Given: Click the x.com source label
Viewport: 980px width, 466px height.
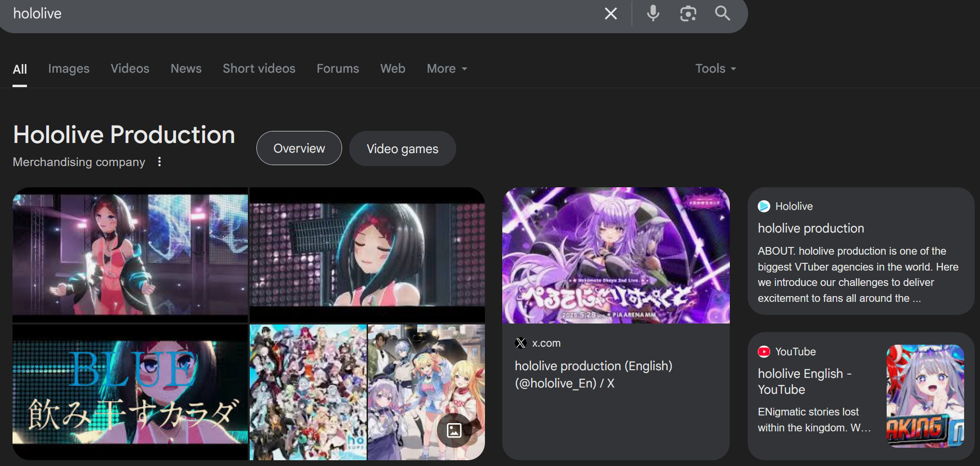Looking at the screenshot, I should click(x=546, y=343).
